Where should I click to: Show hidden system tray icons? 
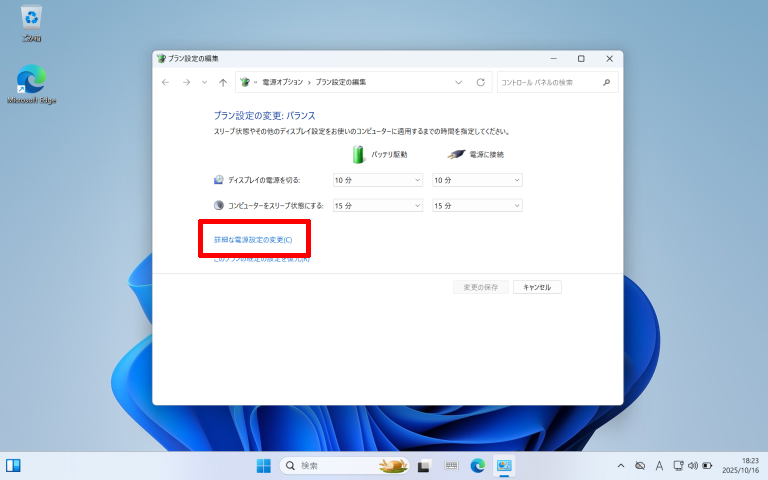click(x=621, y=466)
